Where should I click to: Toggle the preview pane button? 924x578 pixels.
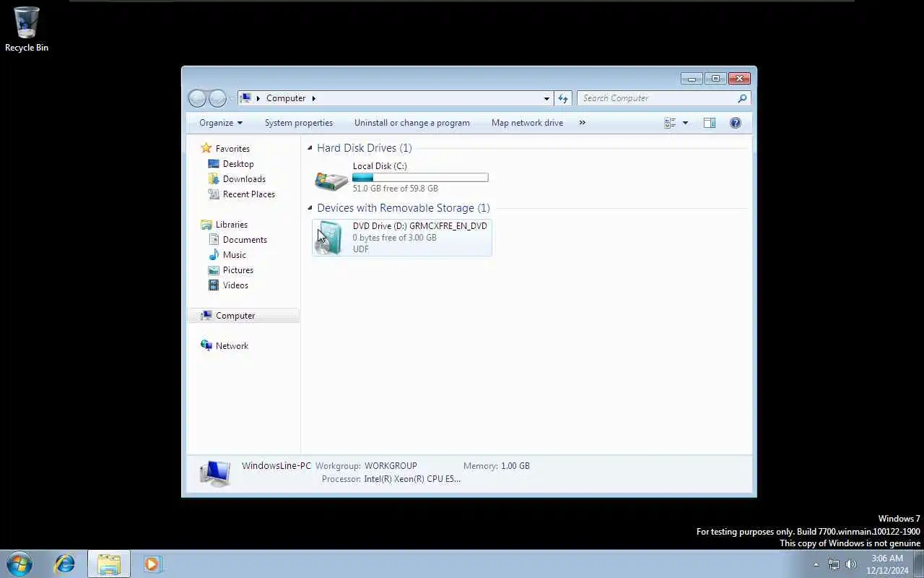710,123
